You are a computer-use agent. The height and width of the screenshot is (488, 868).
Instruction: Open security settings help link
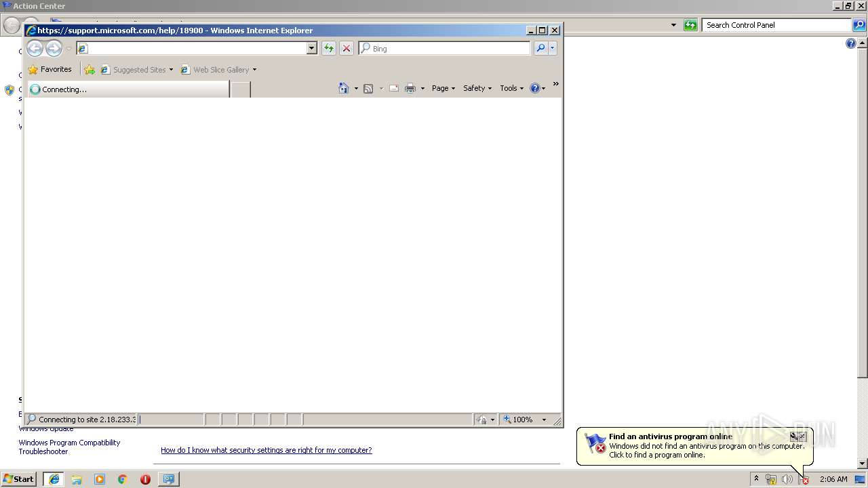(266, 450)
